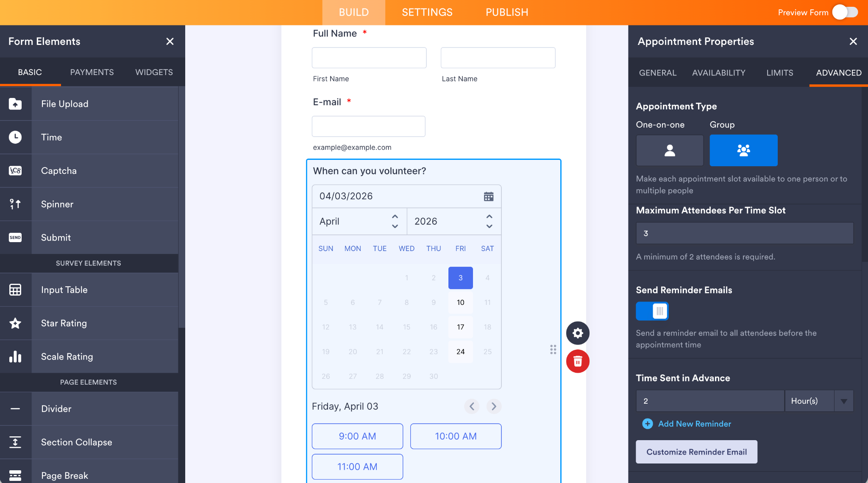The image size is (868, 483).
Task: Increase the year using the up arrow
Action: pos(489,216)
